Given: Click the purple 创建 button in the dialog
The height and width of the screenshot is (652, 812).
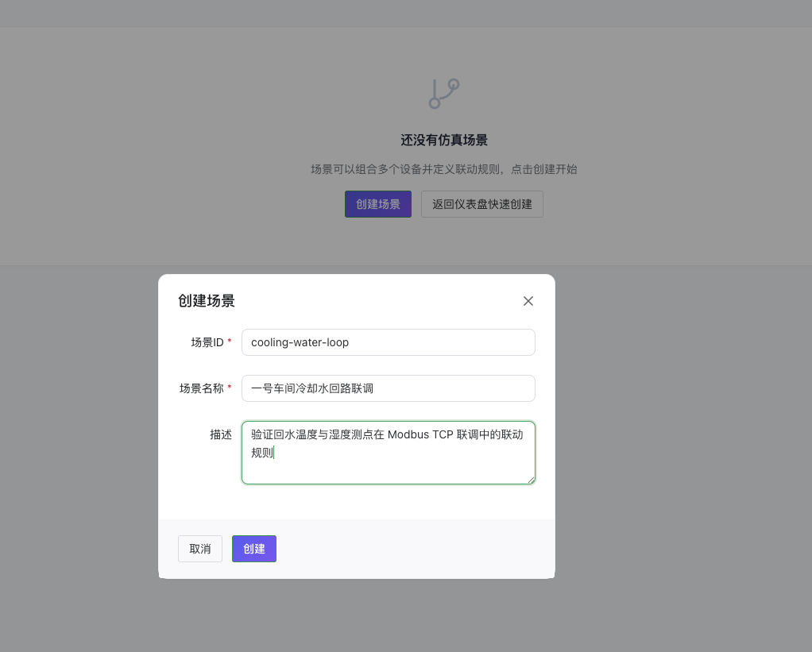Looking at the screenshot, I should click(253, 549).
